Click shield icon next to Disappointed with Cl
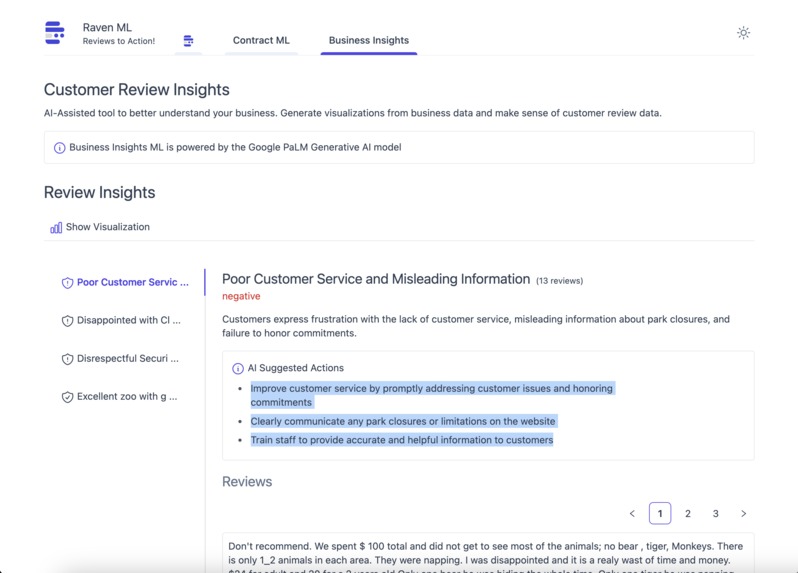Screen dimensions: 798x573 [x=67, y=321]
